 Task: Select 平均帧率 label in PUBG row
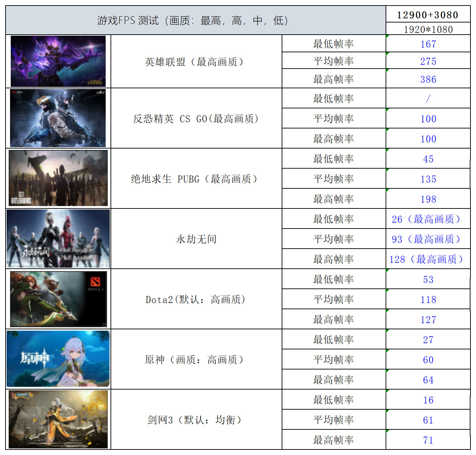coord(334,179)
